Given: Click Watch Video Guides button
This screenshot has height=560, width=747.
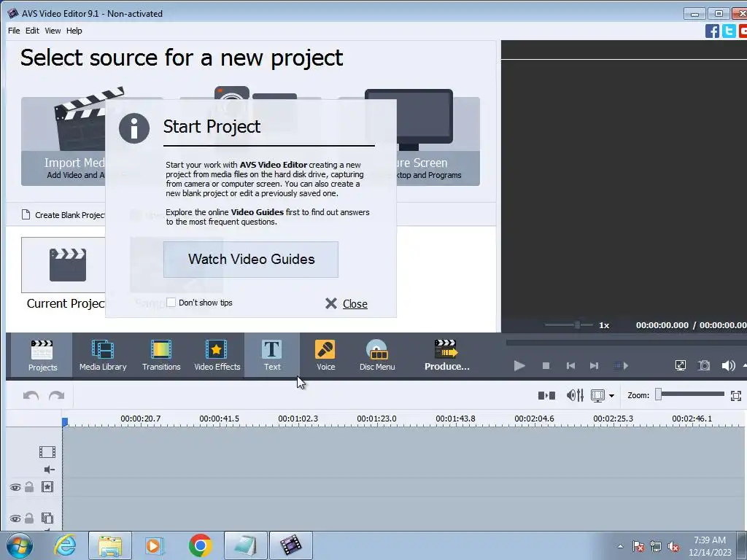Looking at the screenshot, I should pyautogui.click(x=251, y=260).
